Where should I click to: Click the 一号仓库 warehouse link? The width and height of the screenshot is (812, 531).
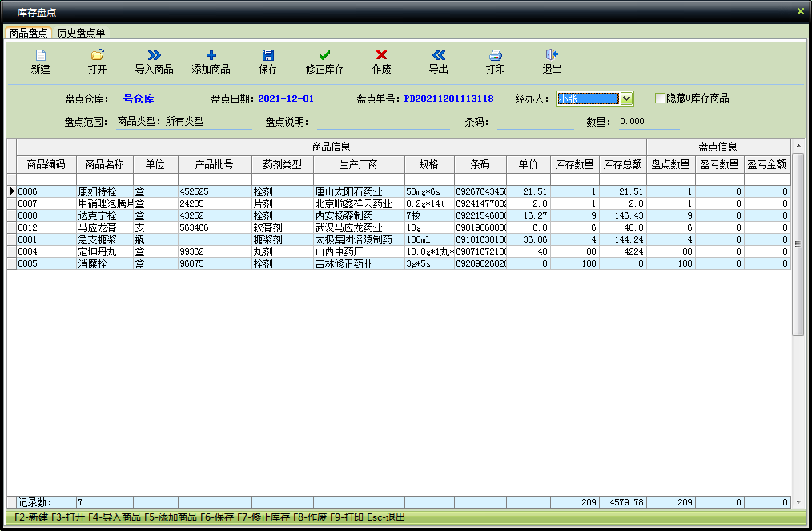click(134, 99)
